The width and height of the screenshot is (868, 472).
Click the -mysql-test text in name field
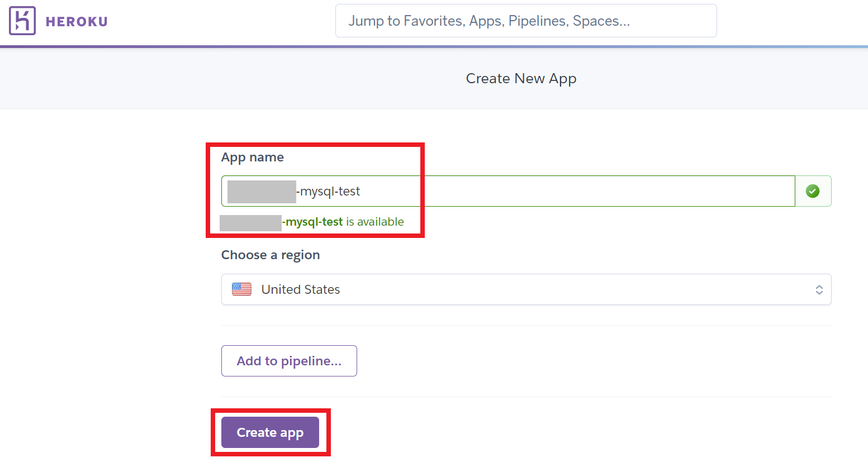(x=328, y=192)
